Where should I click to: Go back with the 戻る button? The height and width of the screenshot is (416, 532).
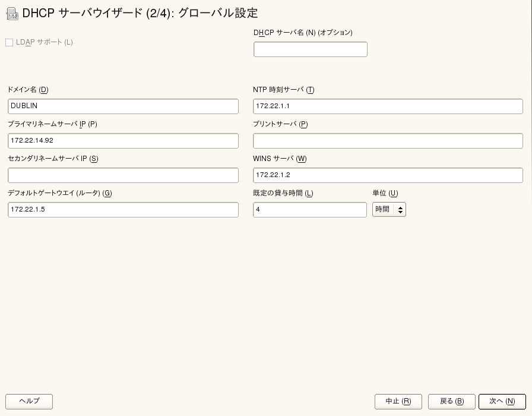click(451, 401)
